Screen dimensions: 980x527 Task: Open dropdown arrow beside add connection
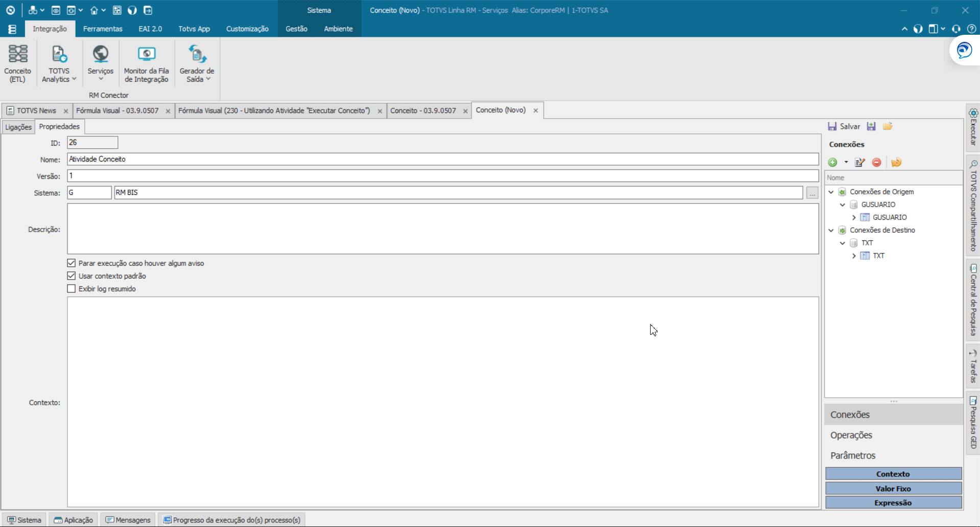click(x=846, y=163)
